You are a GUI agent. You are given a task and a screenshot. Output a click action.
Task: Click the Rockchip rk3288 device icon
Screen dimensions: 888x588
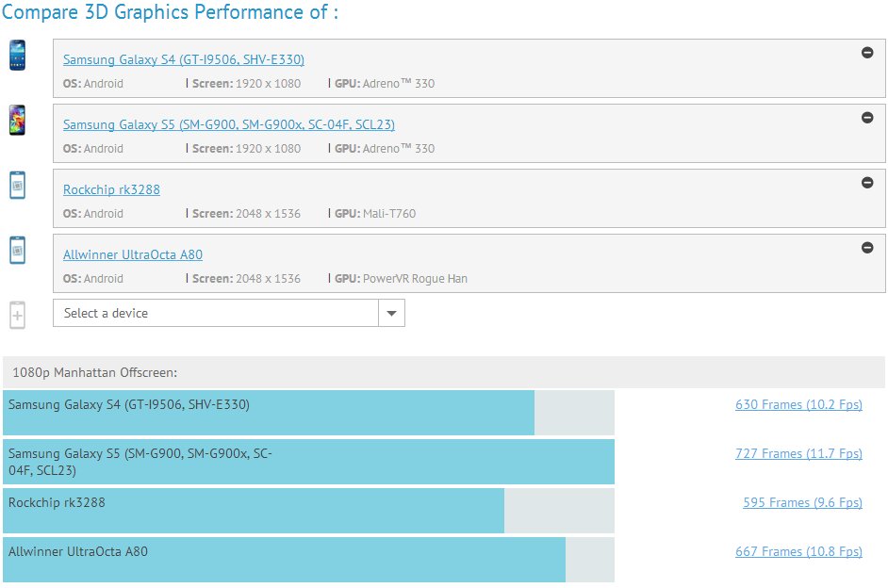click(x=17, y=186)
